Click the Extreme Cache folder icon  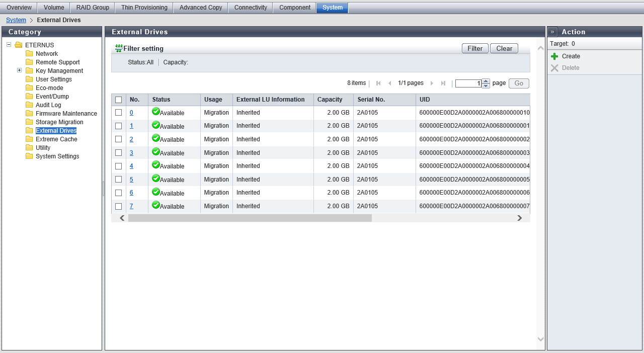pyautogui.click(x=29, y=139)
